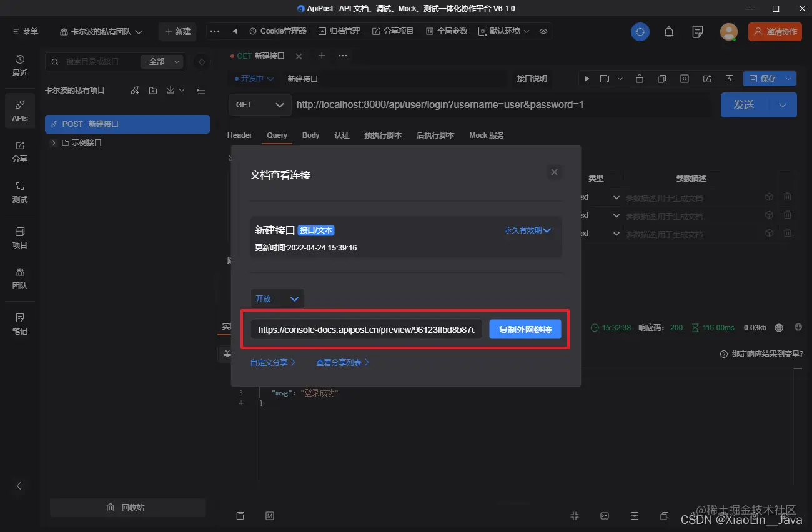Open the notification bell

669,32
